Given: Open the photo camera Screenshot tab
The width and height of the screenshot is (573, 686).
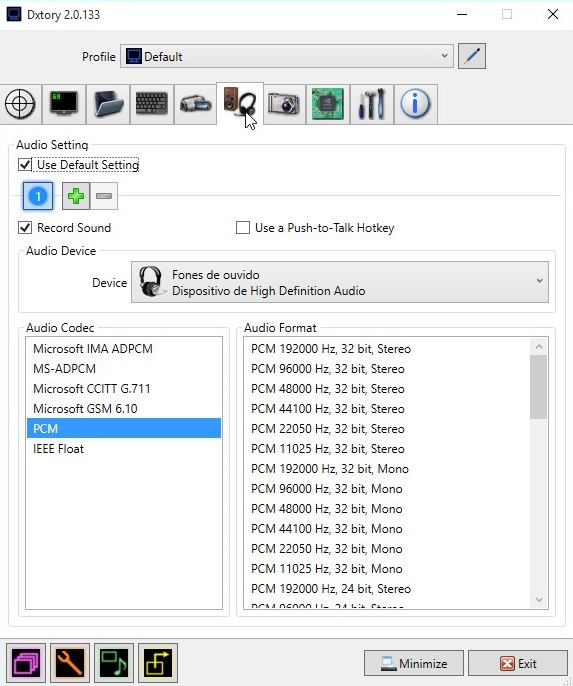Looking at the screenshot, I should [x=285, y=105].
